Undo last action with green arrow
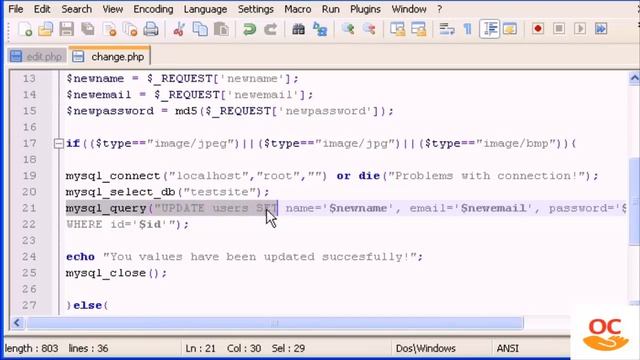 tap(249, 29)
